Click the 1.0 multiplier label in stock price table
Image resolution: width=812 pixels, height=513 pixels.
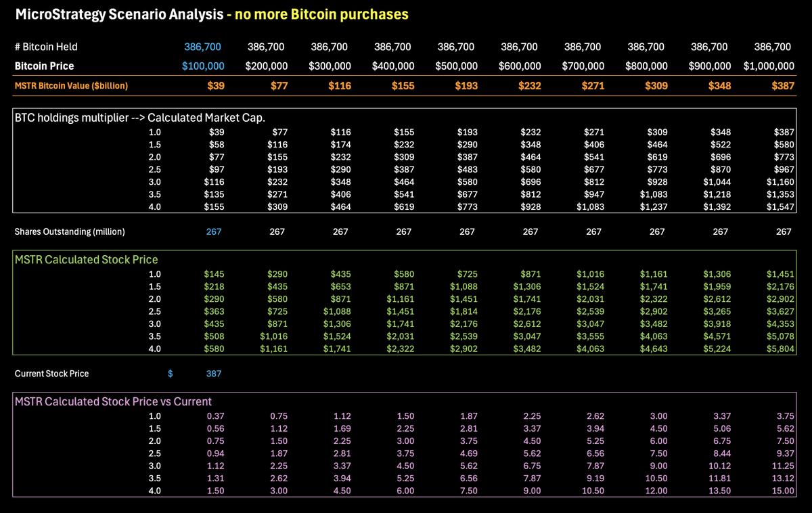point(155,273)
